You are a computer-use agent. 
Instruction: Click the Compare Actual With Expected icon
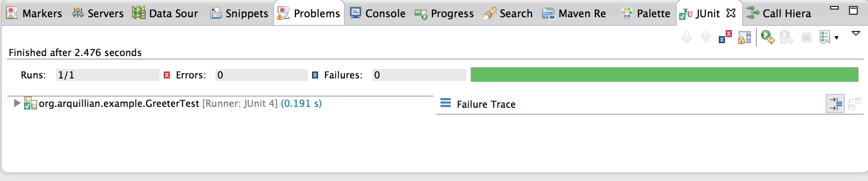(x=854, y=104)
